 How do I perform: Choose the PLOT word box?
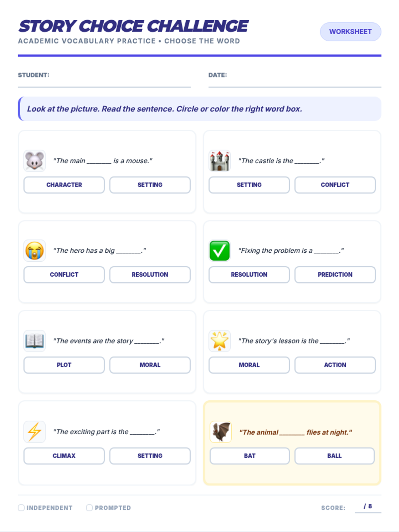[x=64, y=365]
